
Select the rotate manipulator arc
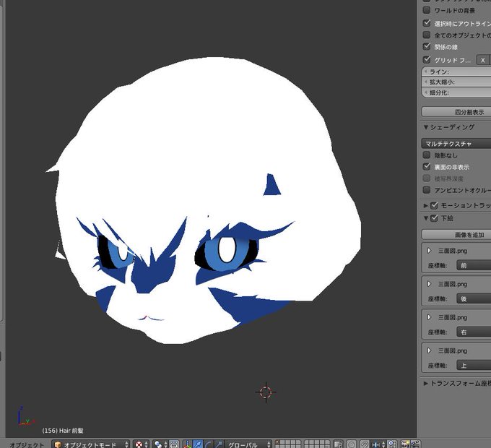pos(208,444)
